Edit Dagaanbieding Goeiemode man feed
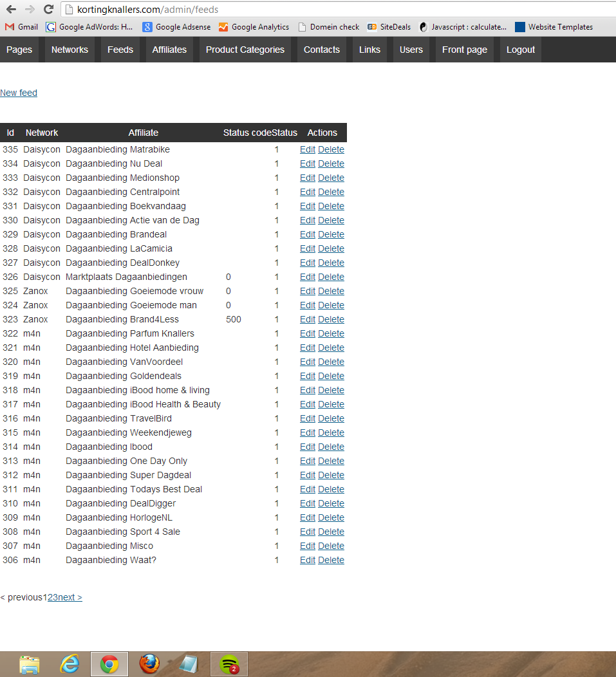This screenshot has width=616, height=677. coord(308,305)
